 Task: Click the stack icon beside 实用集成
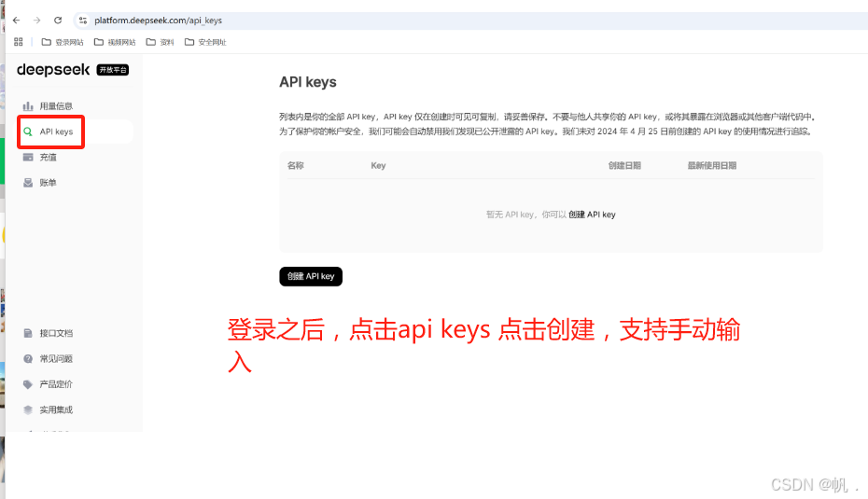pos(28,409)
